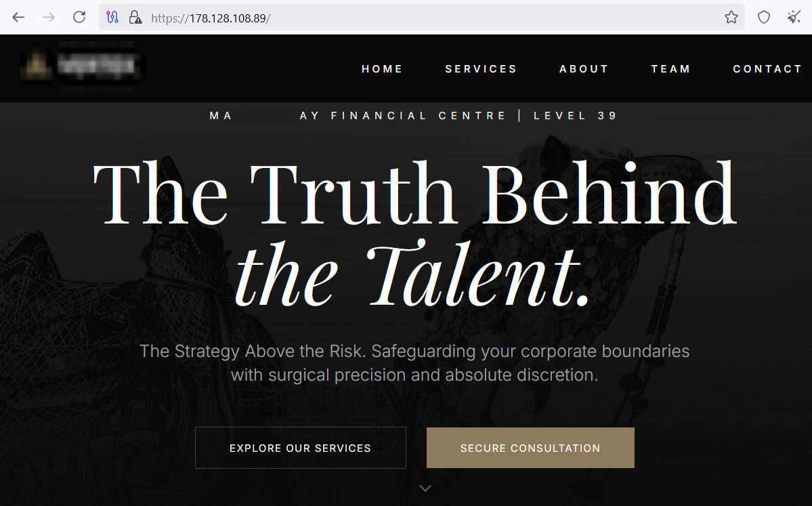Open the HOME menu item
The image size is (812, 506).
tap(382, 69)
